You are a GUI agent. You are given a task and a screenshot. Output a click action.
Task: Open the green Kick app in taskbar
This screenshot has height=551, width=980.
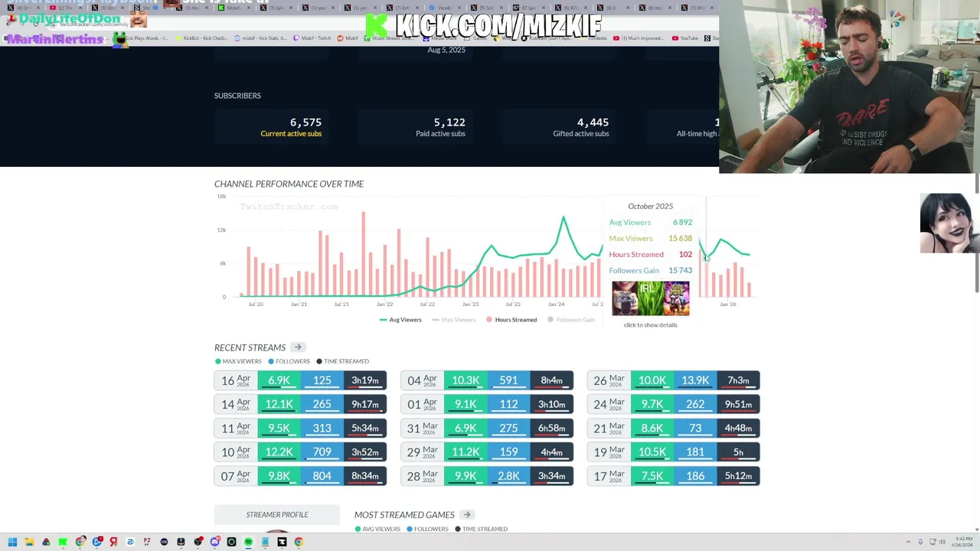63,542
